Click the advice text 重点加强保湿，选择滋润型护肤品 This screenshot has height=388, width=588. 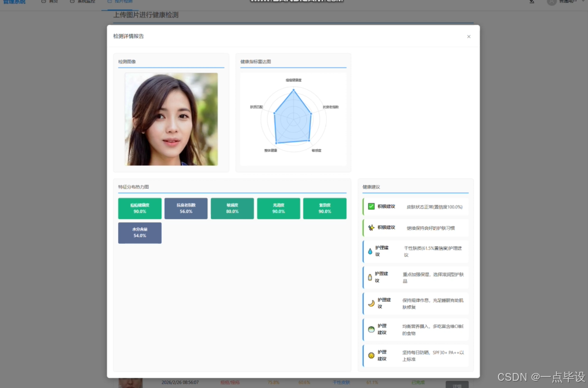tap(433, 277)
